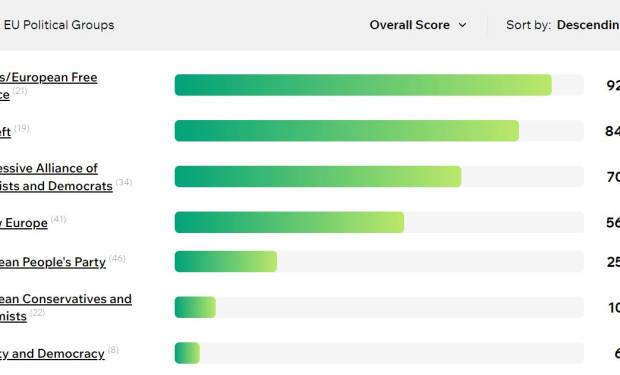
Task: Open the Overall Score dropdown
Action: (x=418, y=25)
